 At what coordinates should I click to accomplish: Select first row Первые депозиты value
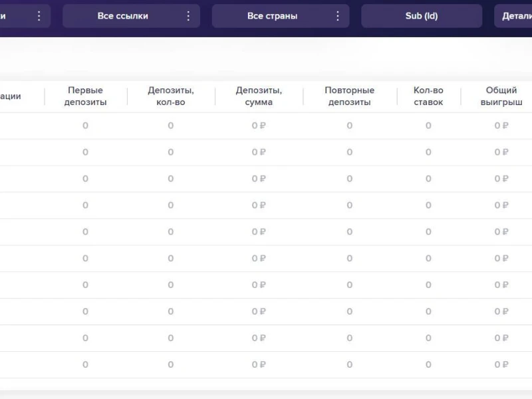pyautogui.click(x=85, y=126)
